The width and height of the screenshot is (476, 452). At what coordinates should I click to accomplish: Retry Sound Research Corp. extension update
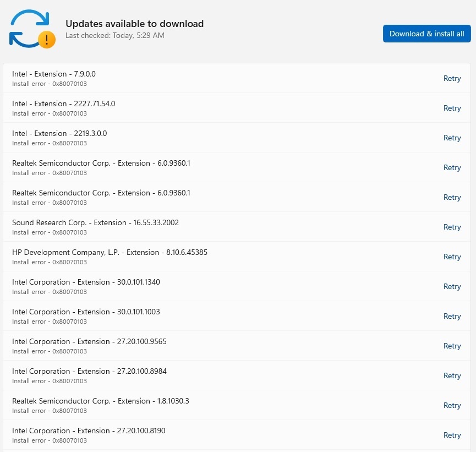pyautogui.click(x=452, y=227)
